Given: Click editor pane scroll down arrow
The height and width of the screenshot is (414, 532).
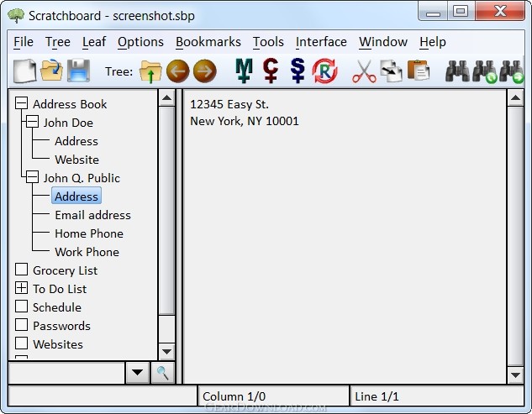Looking at the screenshot, I should (516, 375).
